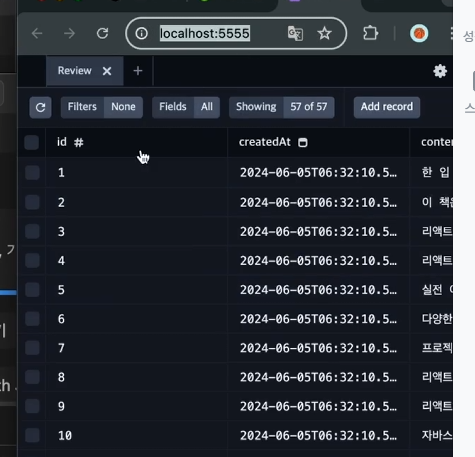Image resolution: width=475 pixels, height=457 pixels.
Task: Click the browser forward arrow
Action: pos(69,33)
